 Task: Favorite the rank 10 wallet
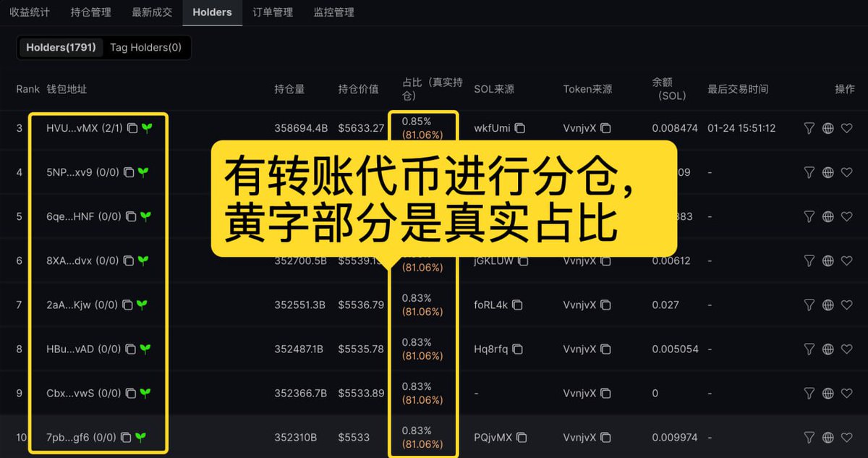pos(847,437)
